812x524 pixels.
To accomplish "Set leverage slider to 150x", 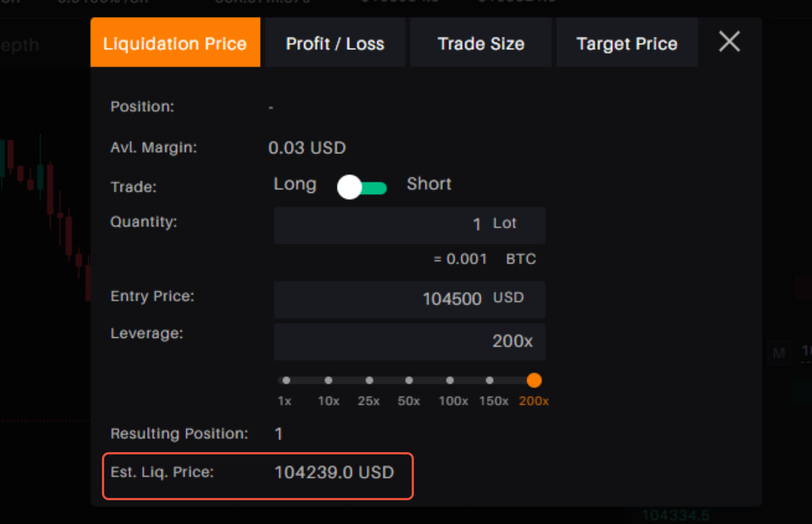I will click(x=490, y=380).
